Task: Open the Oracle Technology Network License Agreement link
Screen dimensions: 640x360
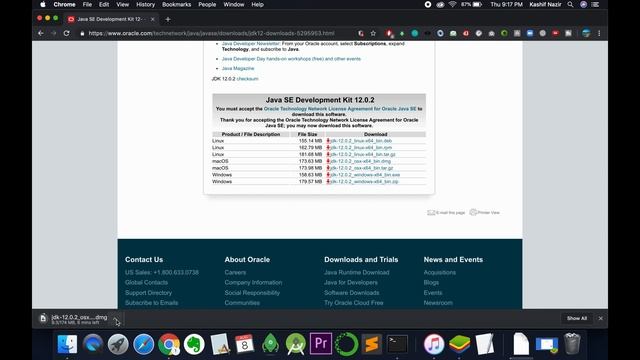Action: tap(340, 109)
